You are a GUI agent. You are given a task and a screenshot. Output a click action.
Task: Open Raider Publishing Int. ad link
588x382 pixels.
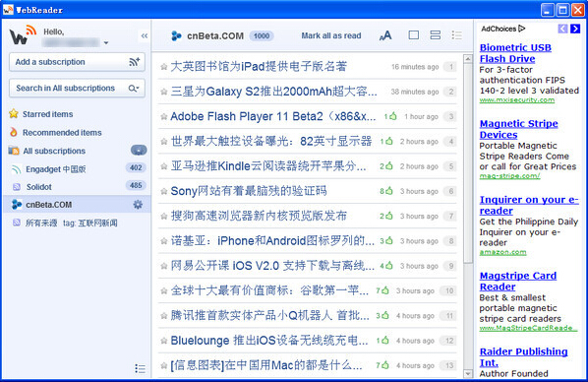pyautogui.click(x=523, y=357)
